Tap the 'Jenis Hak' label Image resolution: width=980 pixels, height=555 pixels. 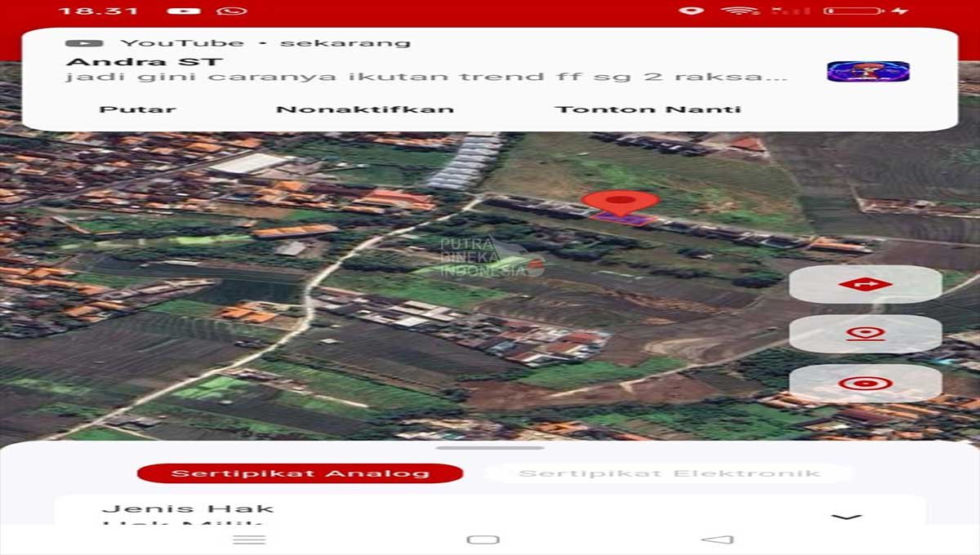pos(188,508)
